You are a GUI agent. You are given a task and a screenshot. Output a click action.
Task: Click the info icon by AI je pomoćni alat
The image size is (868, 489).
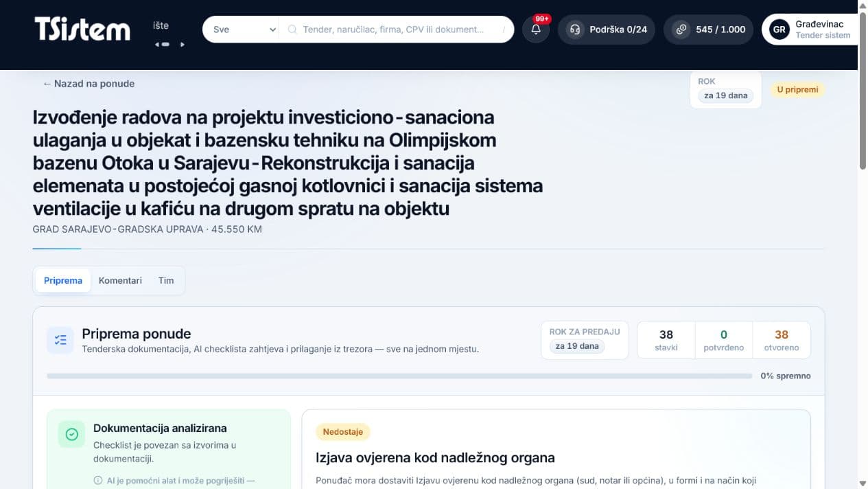click(97, 481)
